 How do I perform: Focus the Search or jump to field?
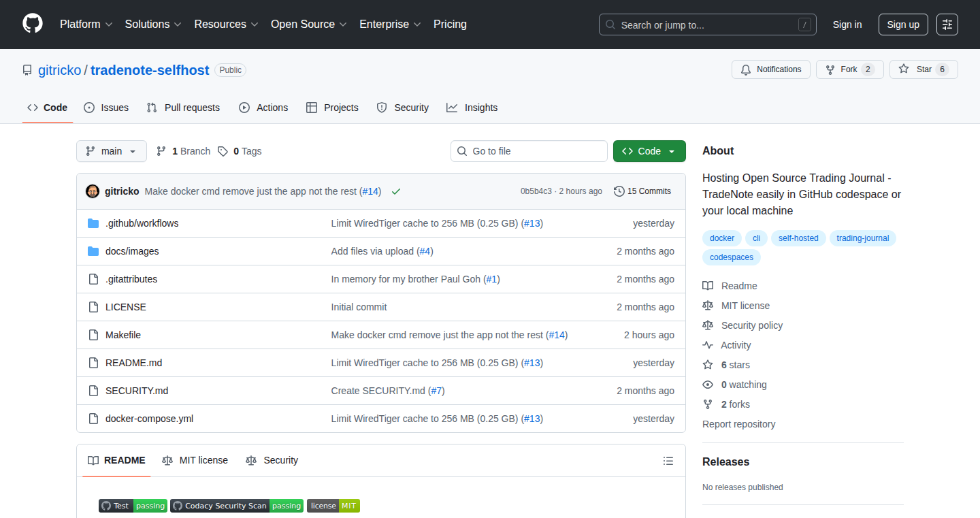point(708,25)
